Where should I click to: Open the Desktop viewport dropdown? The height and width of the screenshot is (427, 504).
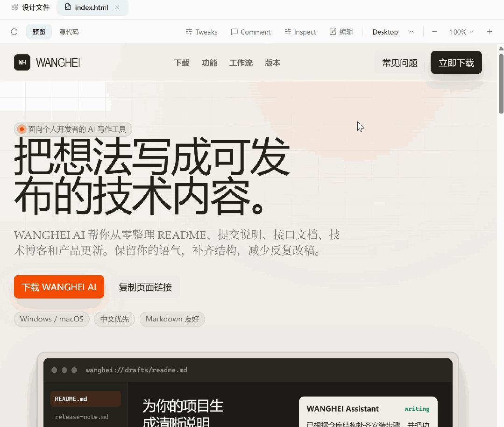(393, 32)
